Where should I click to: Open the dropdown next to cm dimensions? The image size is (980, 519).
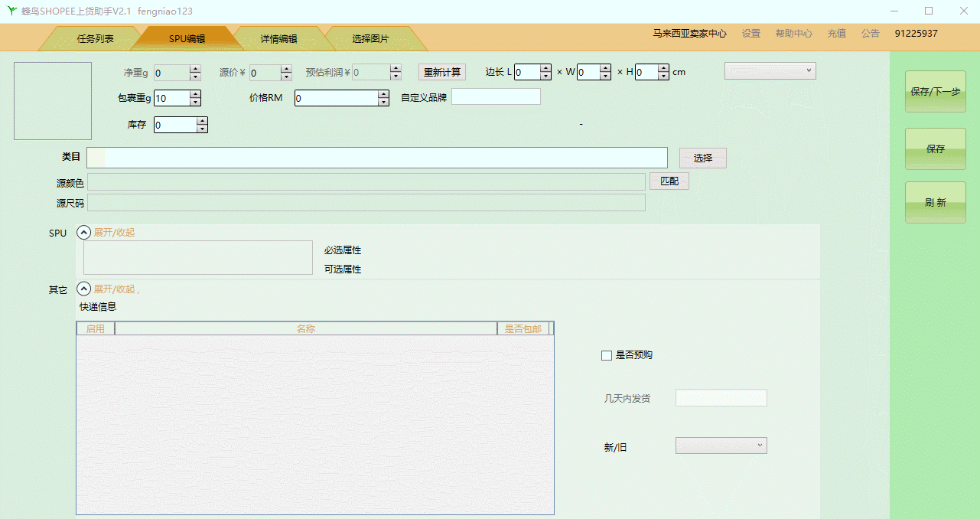[770, 70]
